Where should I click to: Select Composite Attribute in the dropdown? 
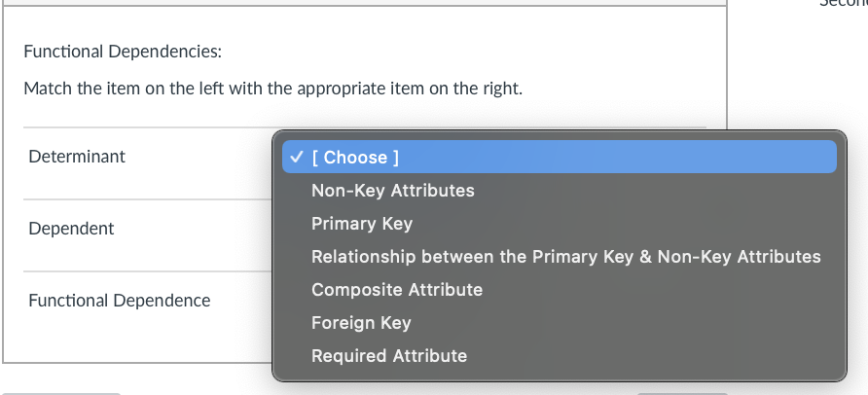coord(396,290)
